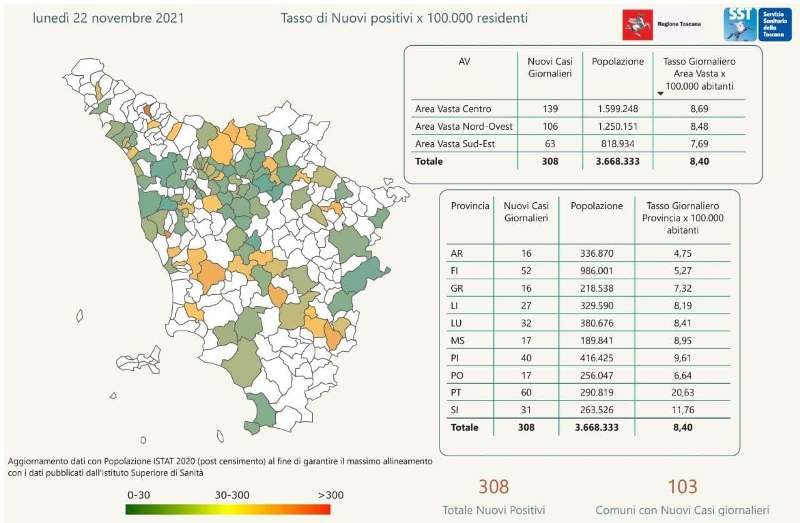800x523 pixels.
Task: Click the 103 Comuni con Nuovi Casi card
Action: [683, 497]
